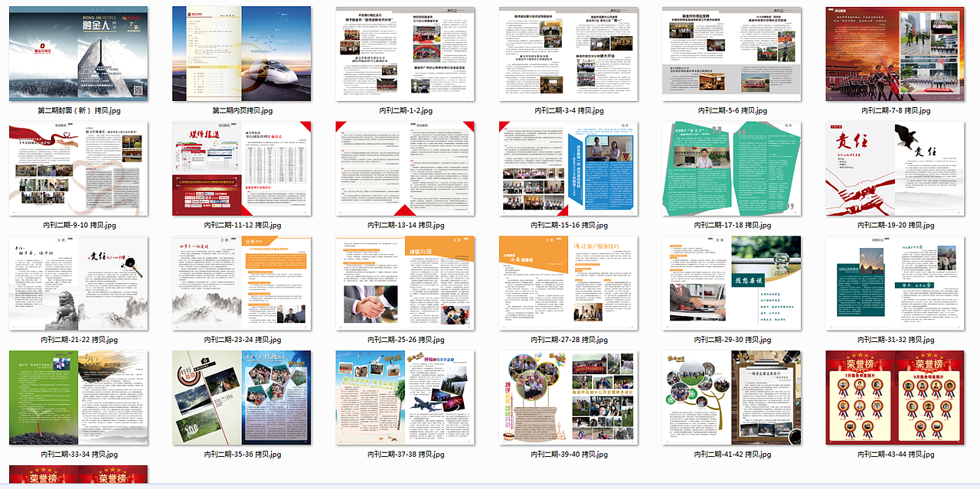The width and height of the screenshot is (980, 489).
Task: Select thumbnail image of 内刊二期-1-2
Action: pyautogui.click(x=405, y=54)
